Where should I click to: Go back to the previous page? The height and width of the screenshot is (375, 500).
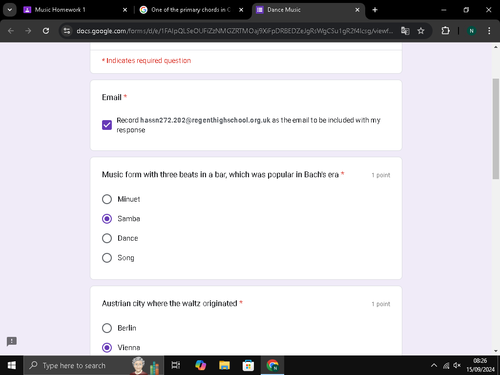[11, 31]
